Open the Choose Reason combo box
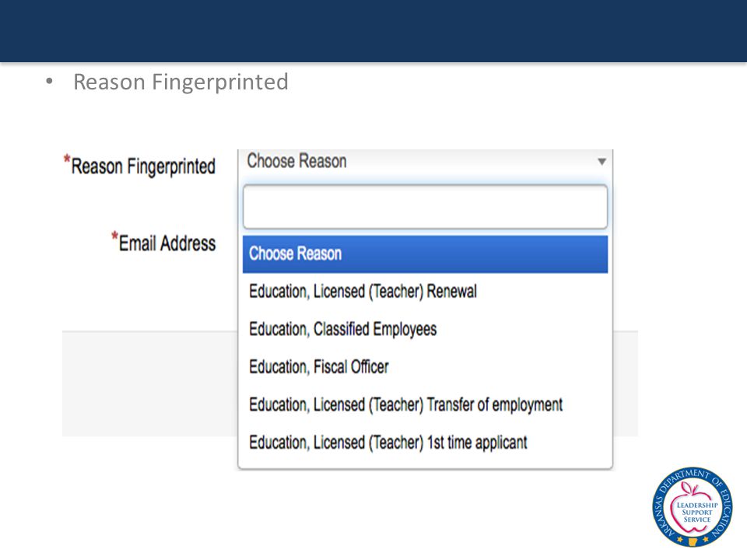The height and width of the screenshot is (560, 747). (425, 162)
